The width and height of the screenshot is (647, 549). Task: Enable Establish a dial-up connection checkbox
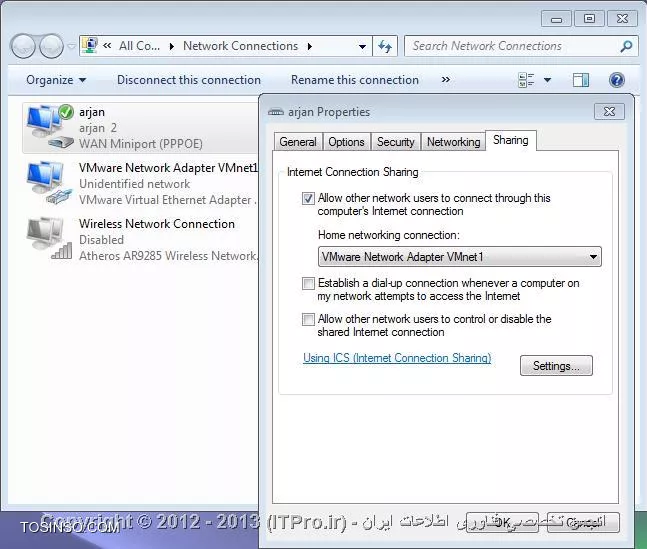(x=308, y=283)
